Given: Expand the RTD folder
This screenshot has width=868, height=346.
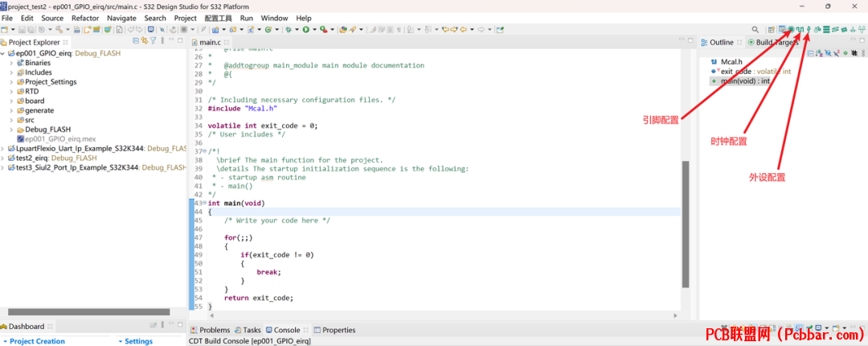Looking at the screenshot, I should (x=11, y=91).
